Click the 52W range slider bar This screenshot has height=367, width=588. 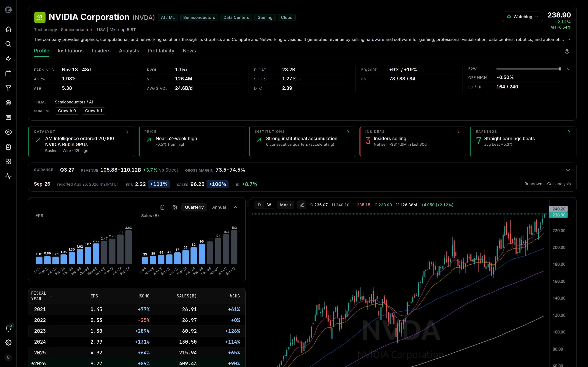coord(528,69)
